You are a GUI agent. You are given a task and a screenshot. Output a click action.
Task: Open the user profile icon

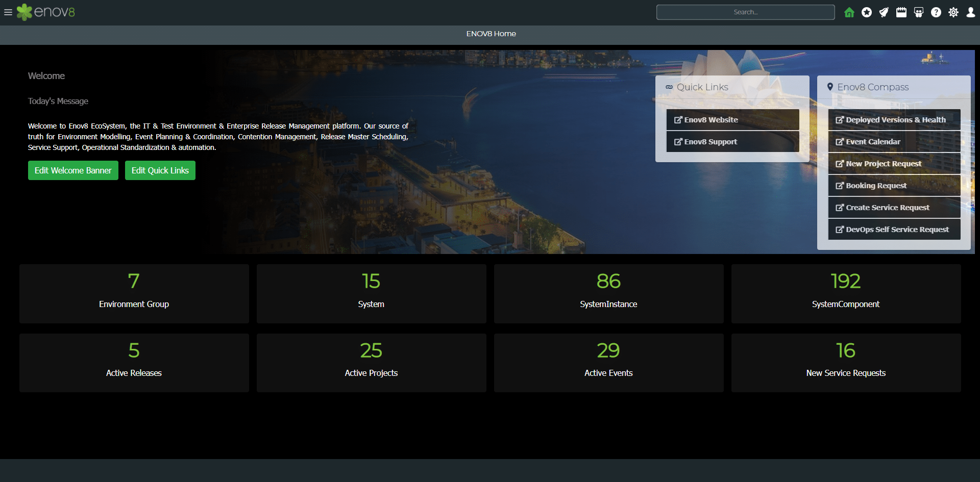(971, 12)
